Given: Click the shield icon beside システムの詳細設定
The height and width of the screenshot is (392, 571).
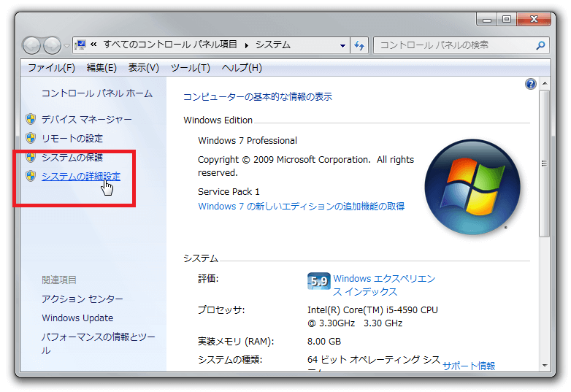Looking at the screenshot, I should [31, 176].
